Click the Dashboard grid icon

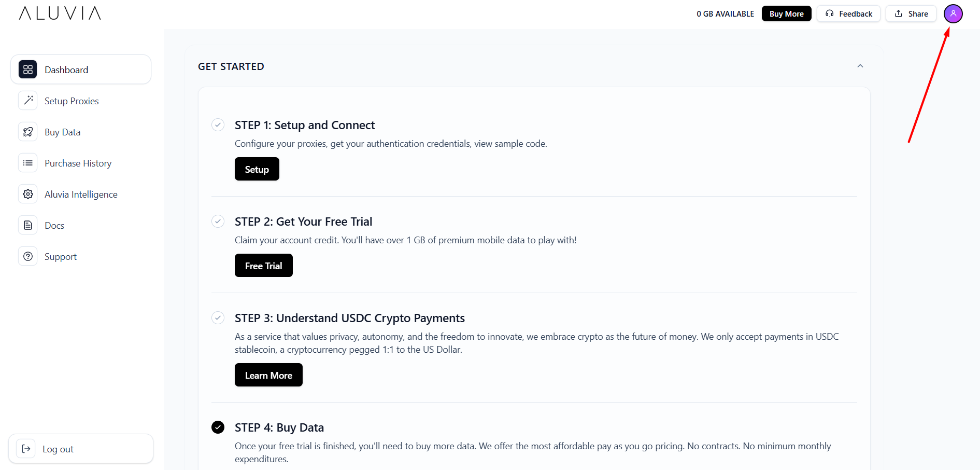point(28,70)
